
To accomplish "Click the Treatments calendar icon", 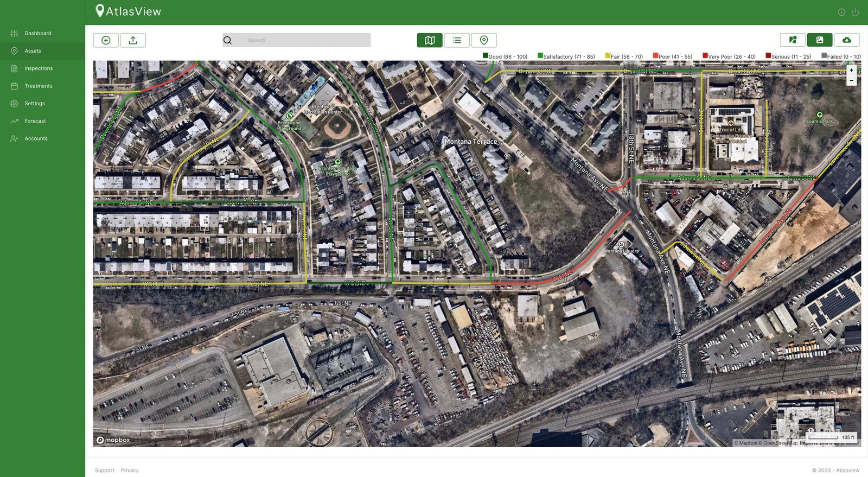I will pyautogui.click(x=14, y=86).
